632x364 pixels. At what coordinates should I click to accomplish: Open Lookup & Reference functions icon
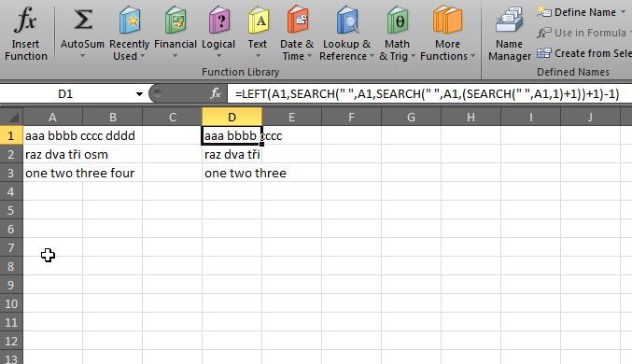[x=346, y=21]
